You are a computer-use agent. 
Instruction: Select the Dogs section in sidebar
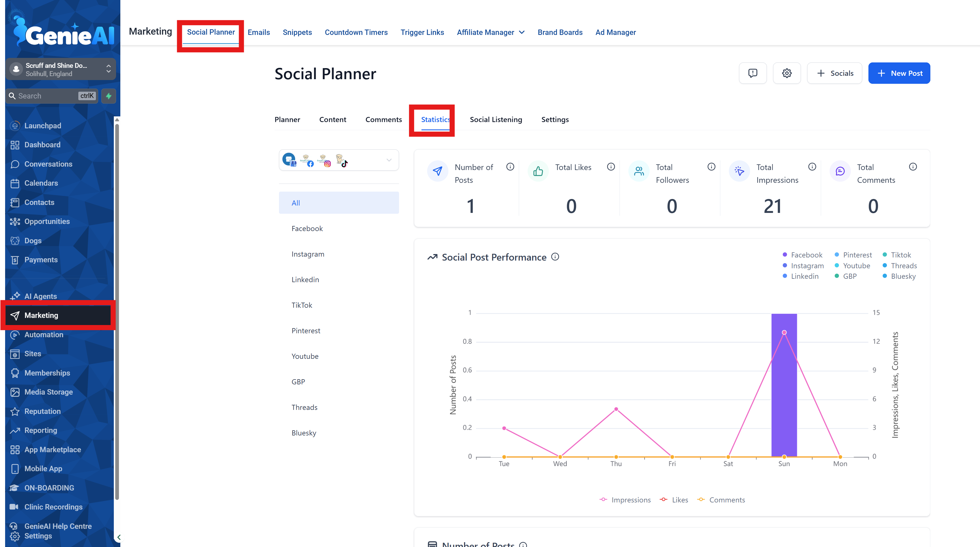click(x=33, y=240)
